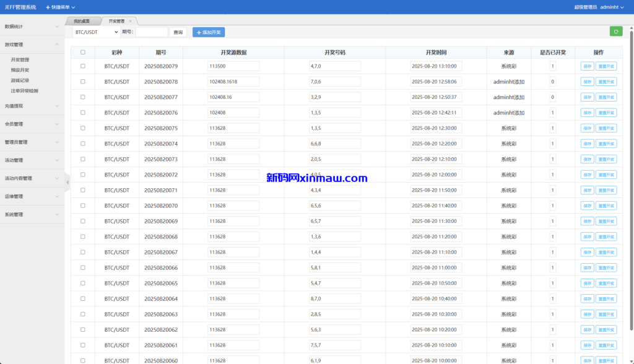Viewport: 634px width, 364px height.
Task: Click the plus icon in 添加开奖
Action: 199,32
